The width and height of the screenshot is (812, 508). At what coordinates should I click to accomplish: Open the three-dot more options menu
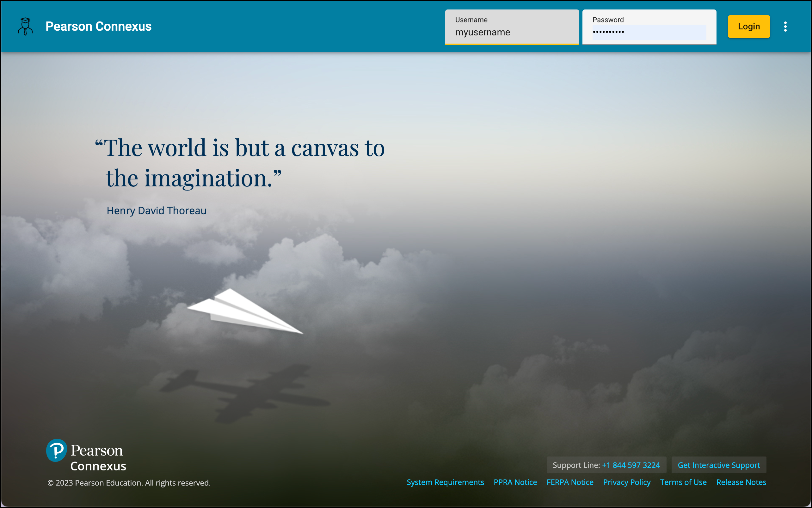click(785, 27)
